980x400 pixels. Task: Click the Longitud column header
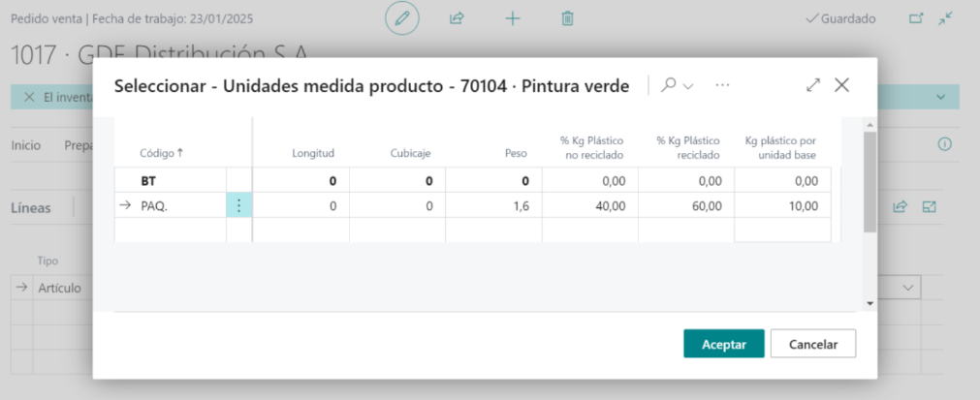(313, 153)
